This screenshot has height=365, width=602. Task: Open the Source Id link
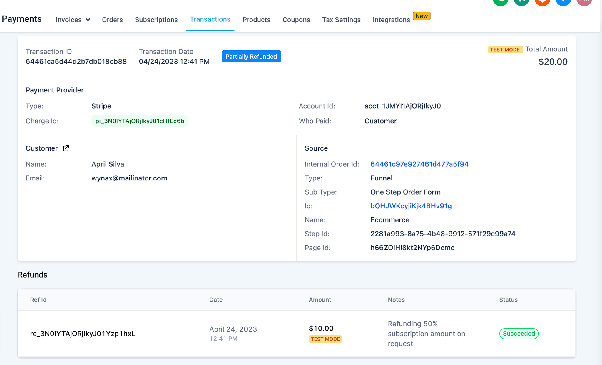pos(411,206)
